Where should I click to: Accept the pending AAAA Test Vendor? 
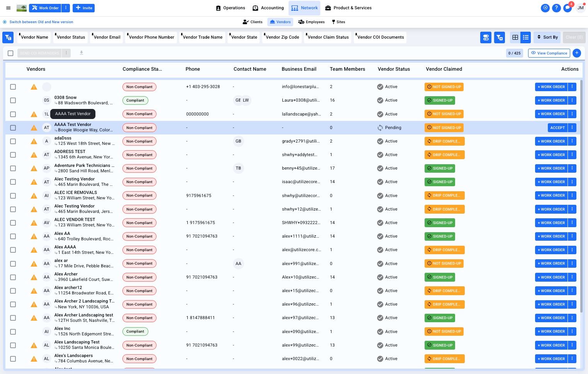click(557, 128)
